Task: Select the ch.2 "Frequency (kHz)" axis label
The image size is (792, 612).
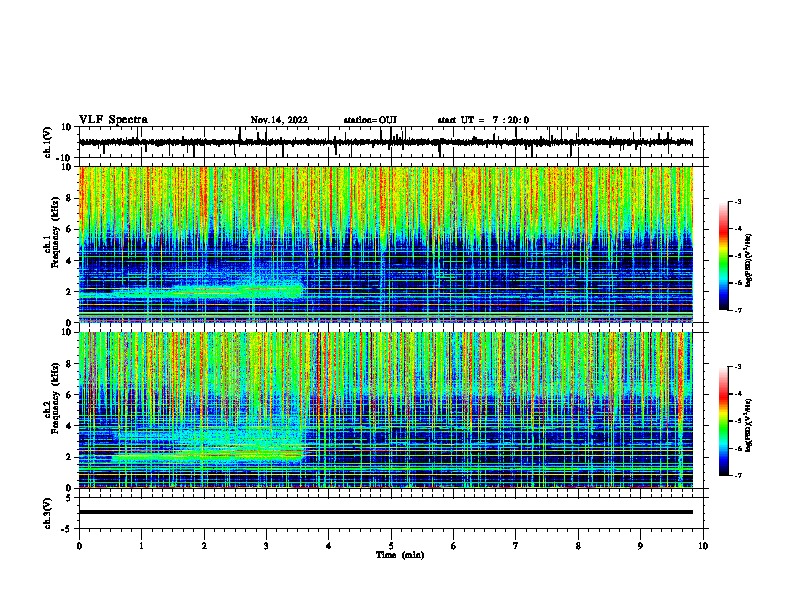Action: [54, 398]
